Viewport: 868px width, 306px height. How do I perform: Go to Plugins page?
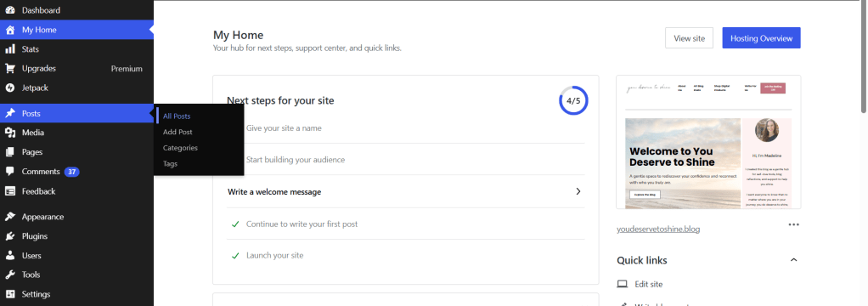[x=76, y=236]
